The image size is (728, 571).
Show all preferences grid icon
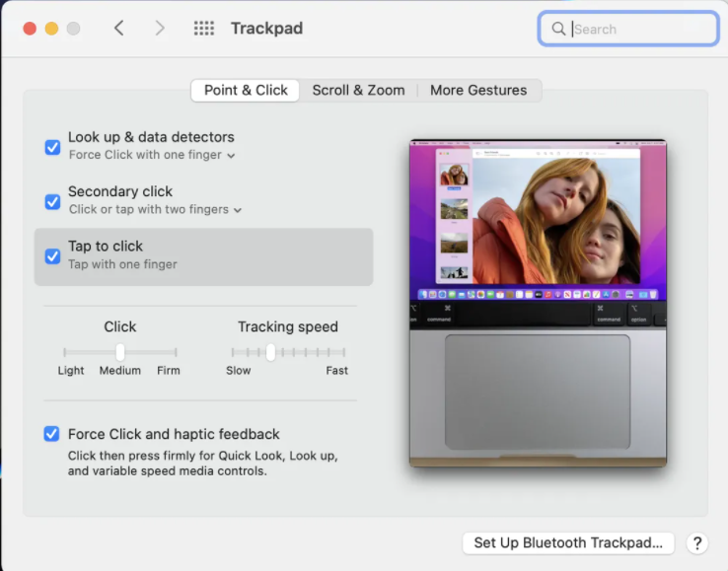204,29
